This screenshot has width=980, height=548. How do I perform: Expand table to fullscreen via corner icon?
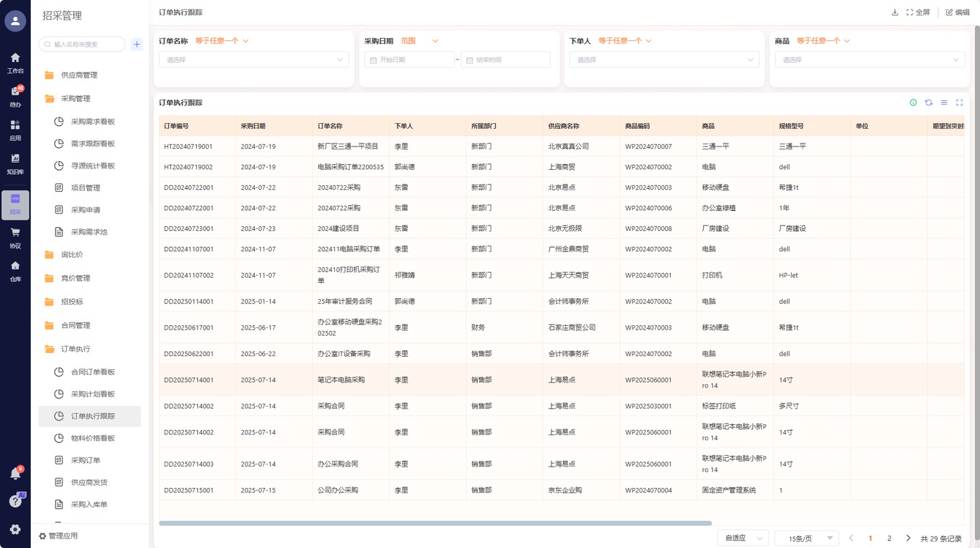point(959,103)
